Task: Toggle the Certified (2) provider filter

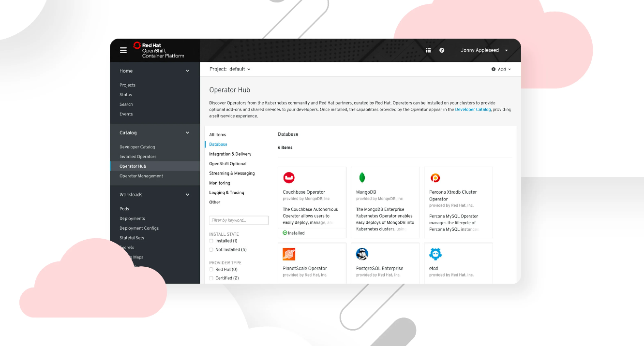Action: [210, 278]
